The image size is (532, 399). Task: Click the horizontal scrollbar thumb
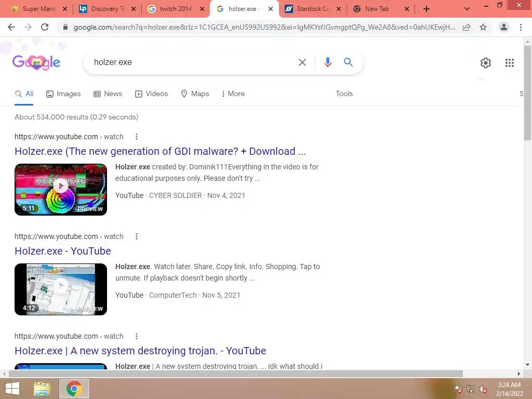tap(236, 374)
